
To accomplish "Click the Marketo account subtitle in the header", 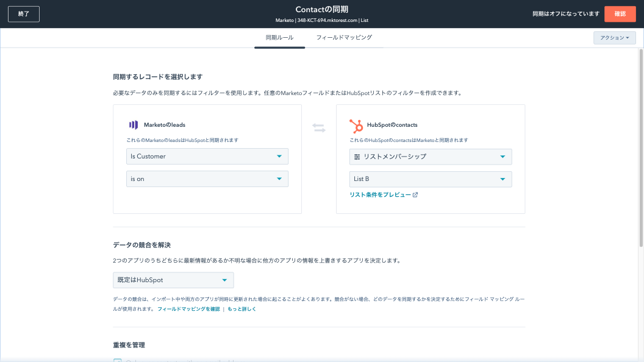I will [321, 20].
